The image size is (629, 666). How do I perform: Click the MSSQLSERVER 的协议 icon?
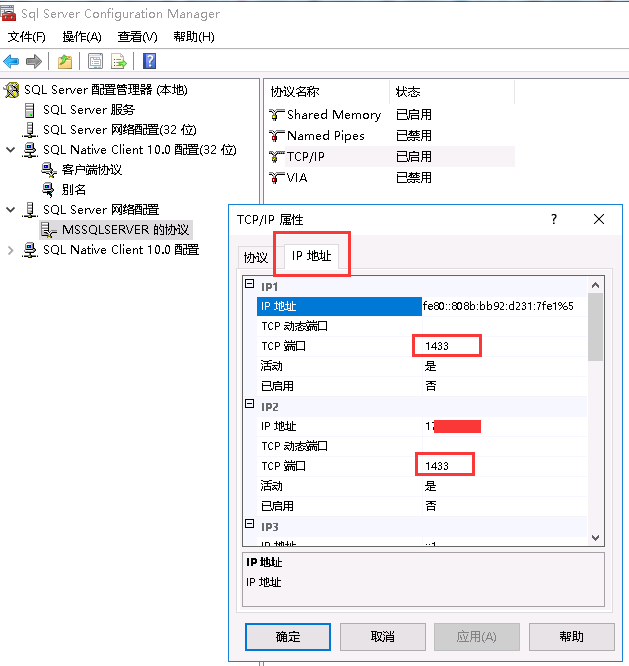click(x=48, y=230)
